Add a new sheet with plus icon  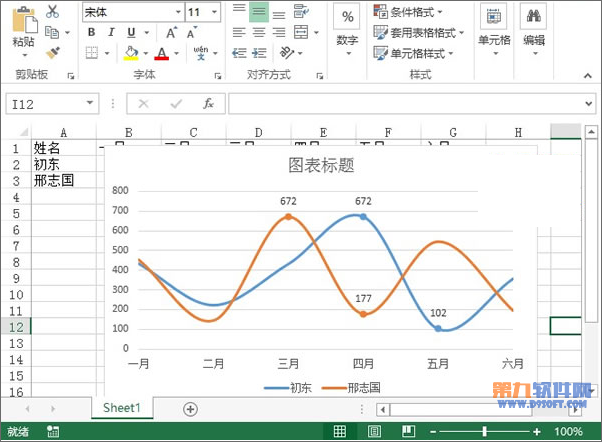point(190,408)
